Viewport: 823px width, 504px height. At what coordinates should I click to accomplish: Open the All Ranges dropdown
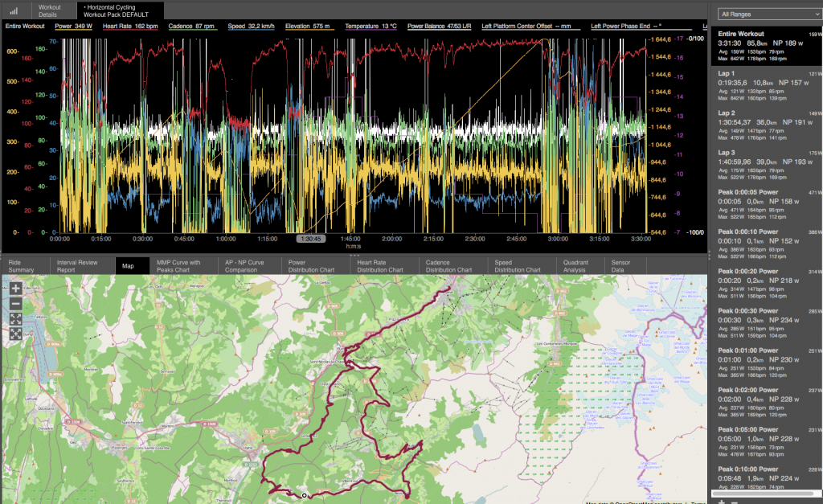(769, 14)
